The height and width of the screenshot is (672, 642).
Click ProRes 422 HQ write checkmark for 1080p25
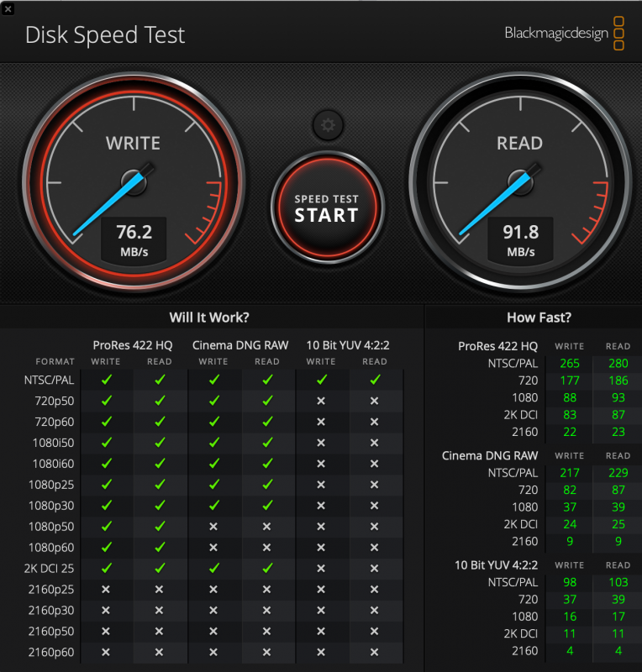(107, 484)
